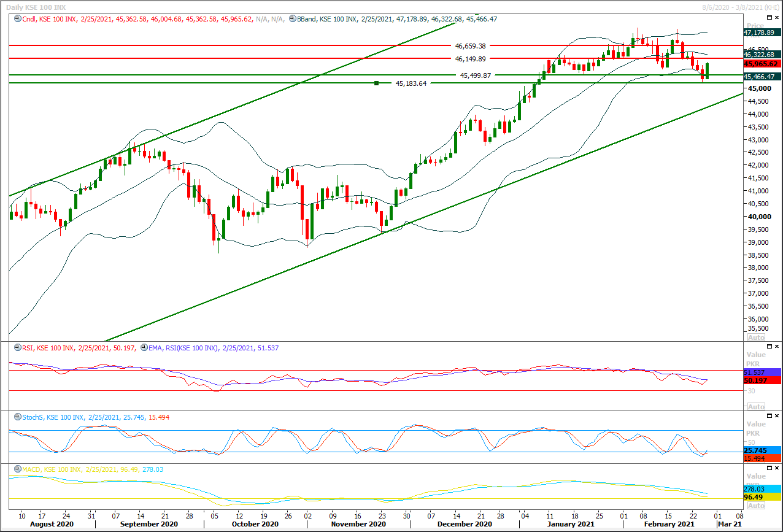Click the December 2020 month label
Viewport: 783px width, 532px height.
[x=464, y=525]
